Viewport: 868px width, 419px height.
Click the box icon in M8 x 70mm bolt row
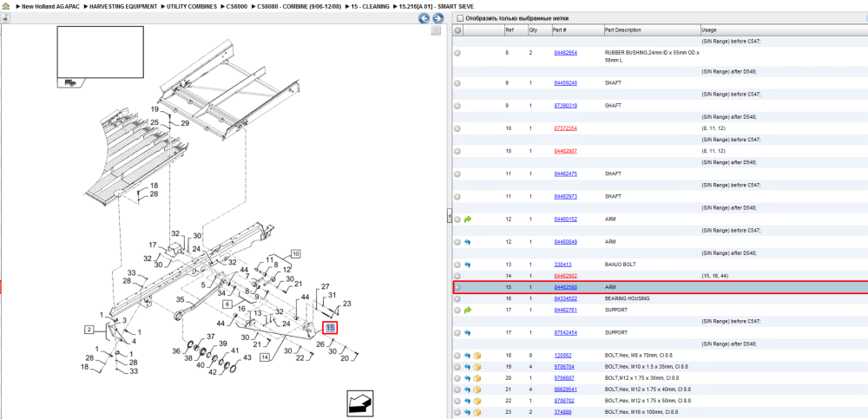pos(477,356)
